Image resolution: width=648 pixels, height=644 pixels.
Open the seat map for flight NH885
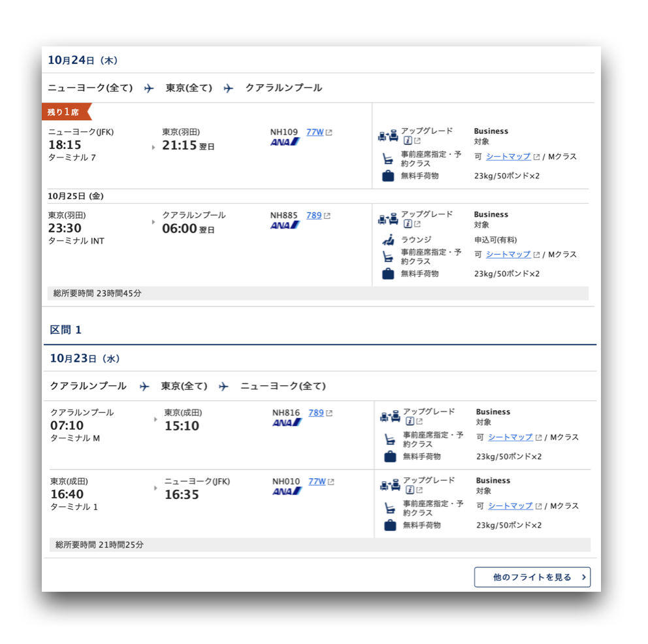[x=508, y=255]
